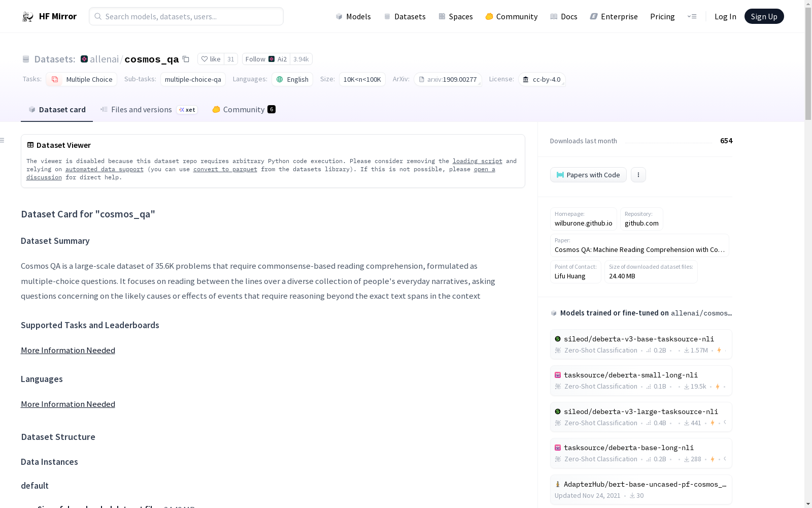Click the multiple-choice-qa sub-task tag
The width and height of the screenshot is (812, 508).
tap(193, 79)
